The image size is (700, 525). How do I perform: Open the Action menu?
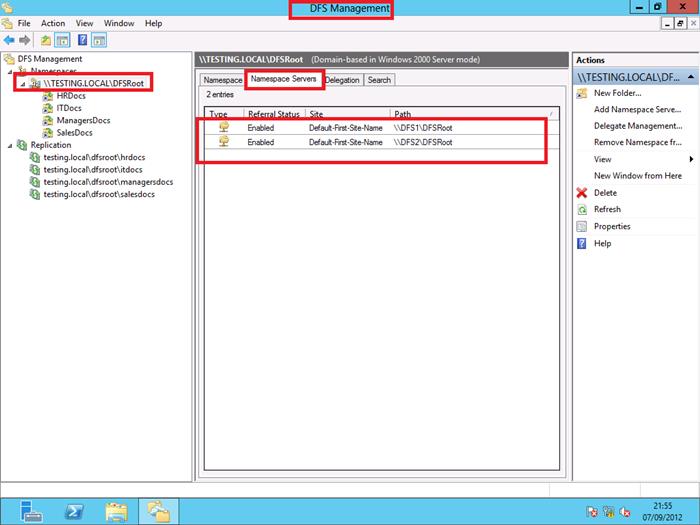(x=53, y=23)
